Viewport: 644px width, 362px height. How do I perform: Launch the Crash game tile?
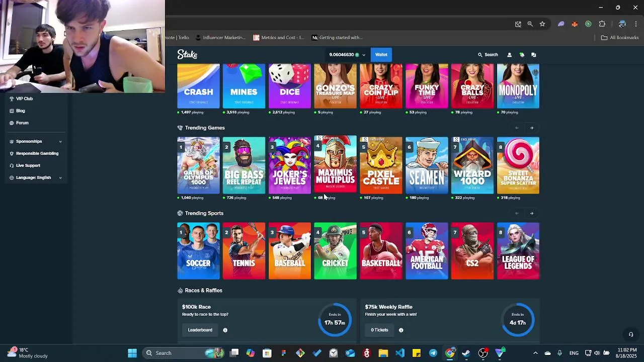pos(198,86)
